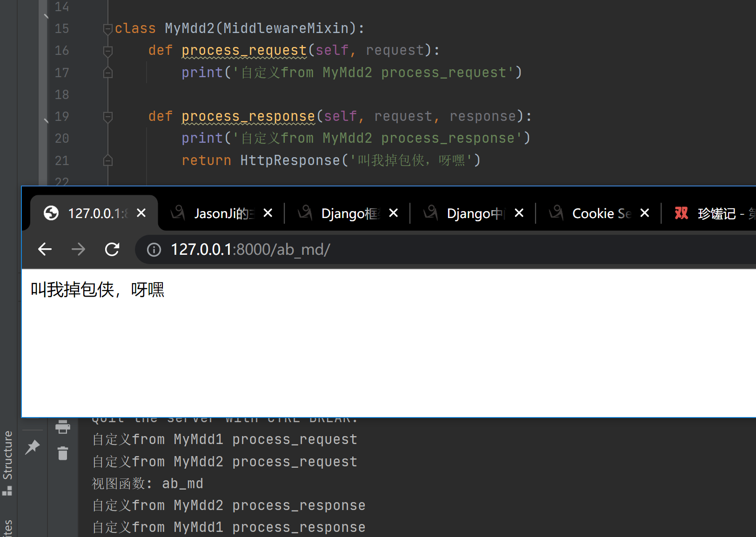Click console line 'MyMdd1 process_request'

225,439
